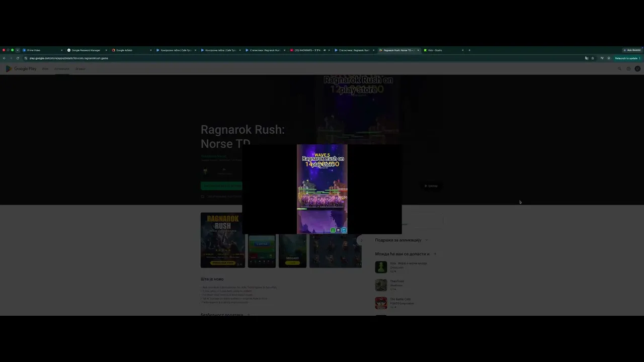Open the Google Play help icon
The width and height of the screenshot is (644, 362).
click(x=628, y=69)
